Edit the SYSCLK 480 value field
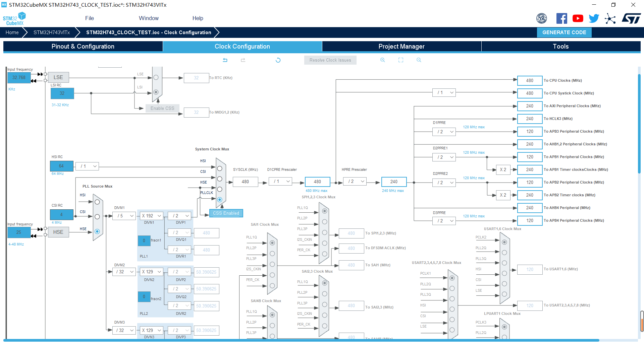Image resolution: width=644 pixels, height=345 pixels. pyautogui.click(x=246, y=182)
